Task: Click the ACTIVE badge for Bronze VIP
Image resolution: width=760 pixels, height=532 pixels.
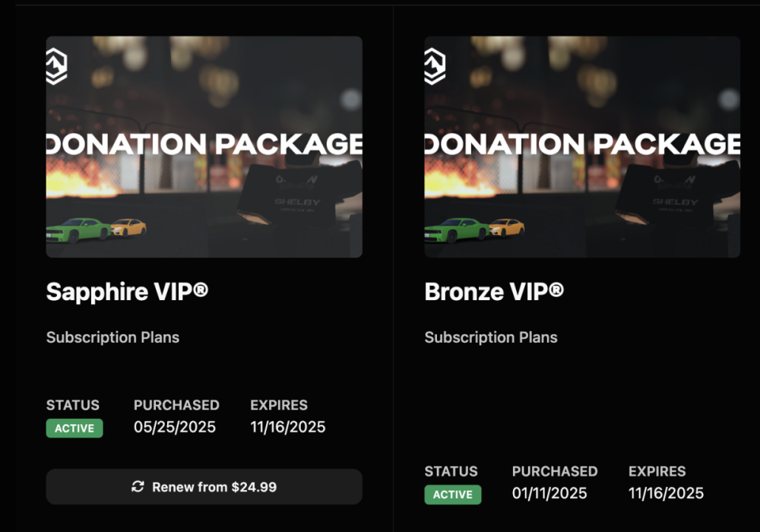Action: (453, 495)
